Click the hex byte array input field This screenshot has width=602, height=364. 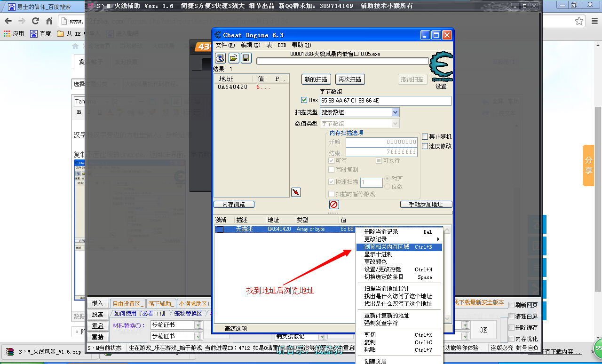click(385, 101)
